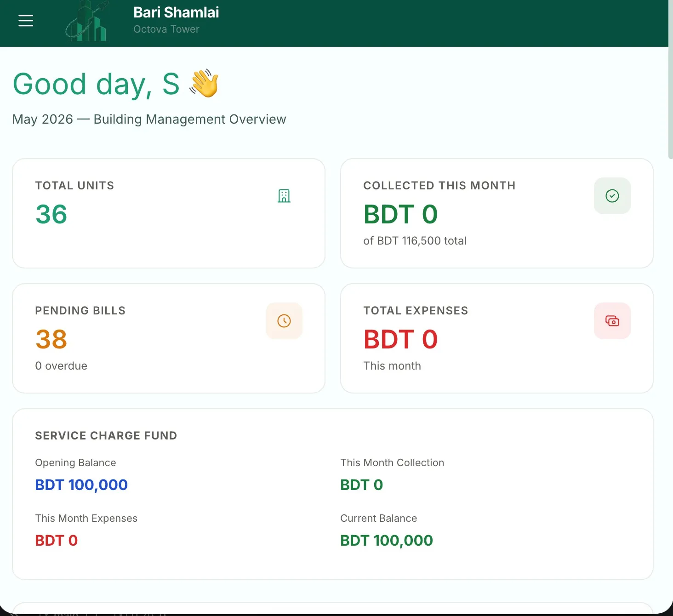Click the current balance value BDT 100,000

tap(387, 541)
